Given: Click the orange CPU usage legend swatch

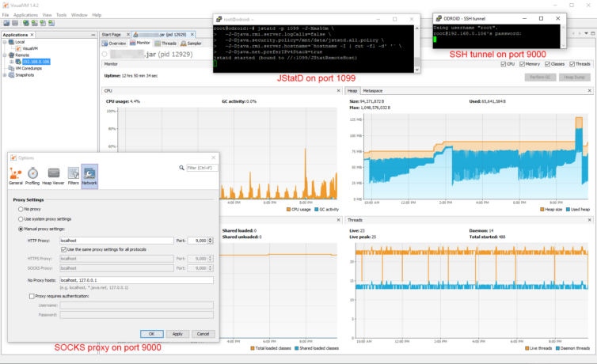Looking at the screenshot, I should pos(288,210).
